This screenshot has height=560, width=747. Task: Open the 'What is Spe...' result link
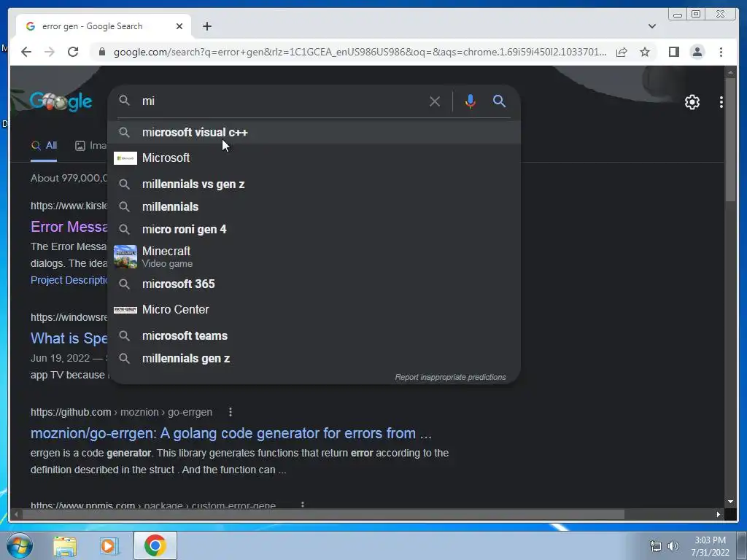point(69,338)
